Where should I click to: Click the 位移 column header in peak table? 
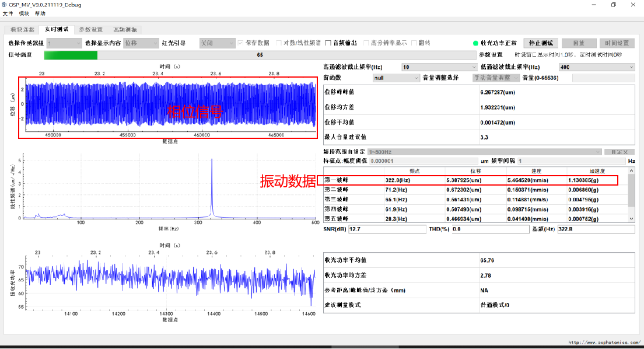point(475,171)
